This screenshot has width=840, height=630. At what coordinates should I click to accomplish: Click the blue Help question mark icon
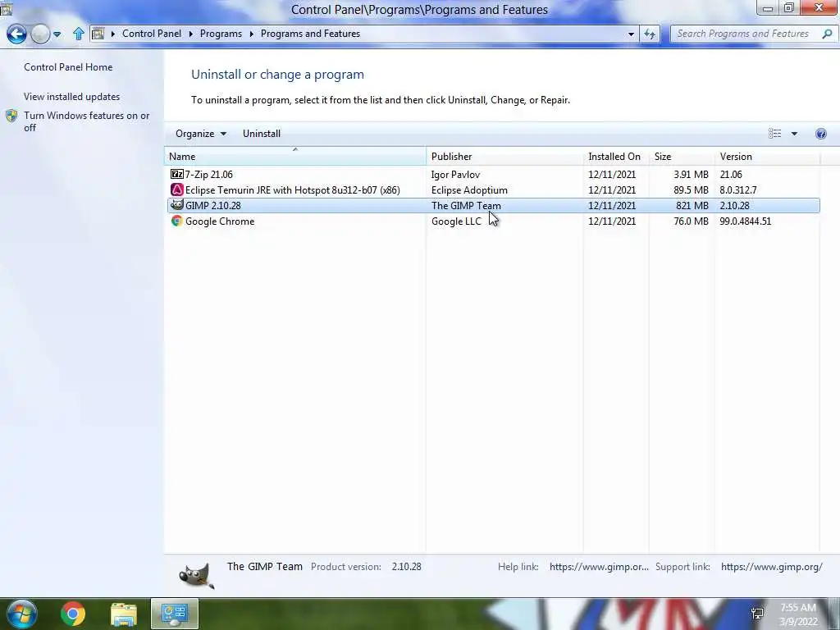click(x=820, y=134)
